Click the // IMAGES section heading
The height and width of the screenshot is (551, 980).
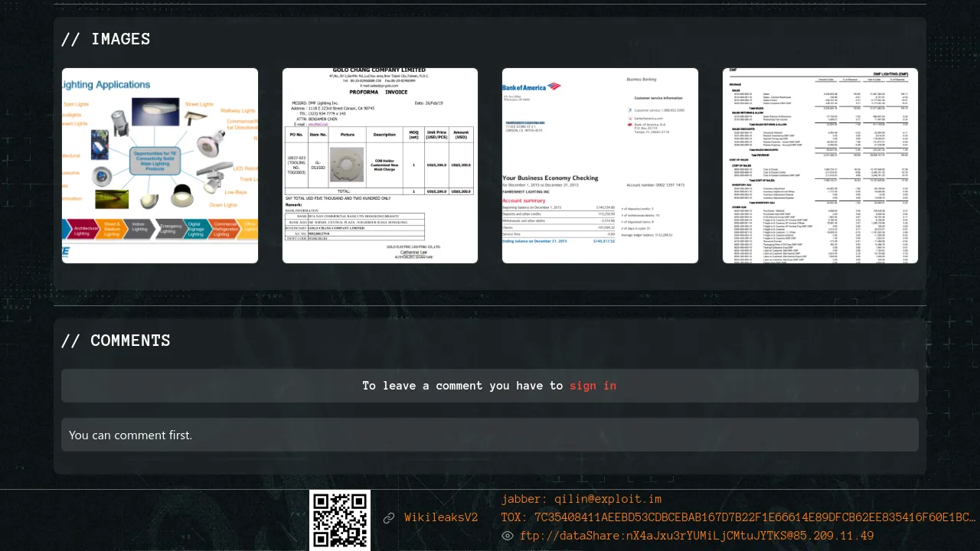[106, 39]
